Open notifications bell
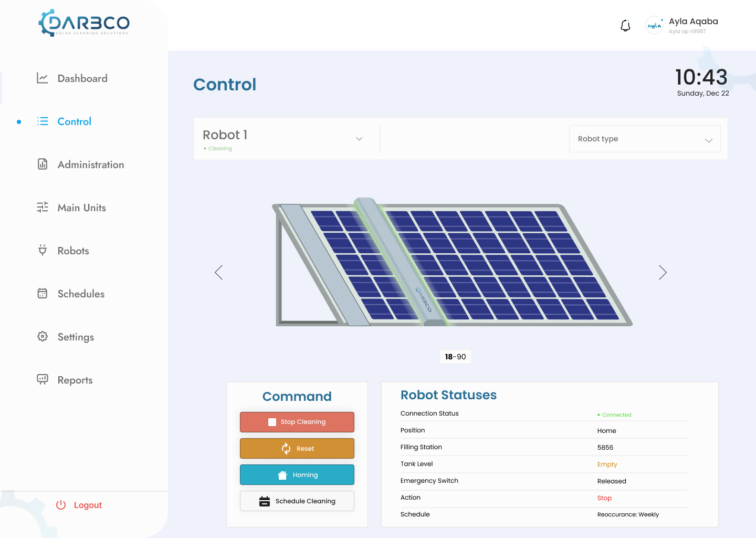 tap(625, 25)
